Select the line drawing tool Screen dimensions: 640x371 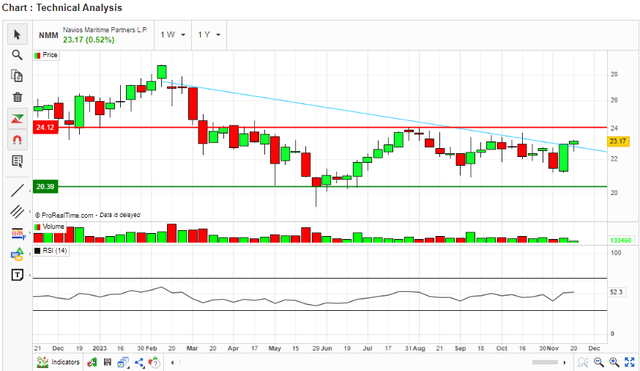coord(17,191)
